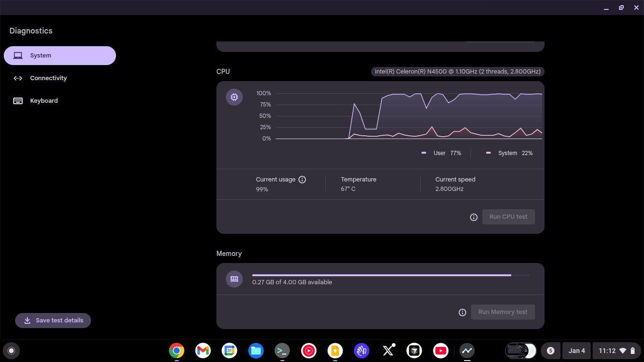Screen dimensions: 644x362
Task: Open YouTube from the shelf
Action: click(441, 351)
